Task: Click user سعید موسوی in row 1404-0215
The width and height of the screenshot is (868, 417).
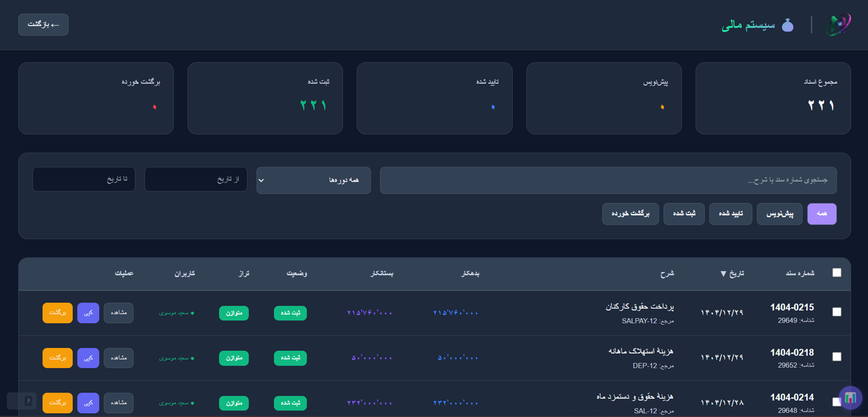Action: pyautogui.click(x=177, y=313)
